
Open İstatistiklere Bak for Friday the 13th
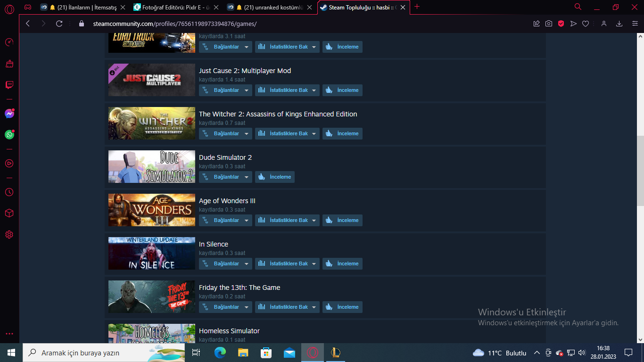point(287,307)
